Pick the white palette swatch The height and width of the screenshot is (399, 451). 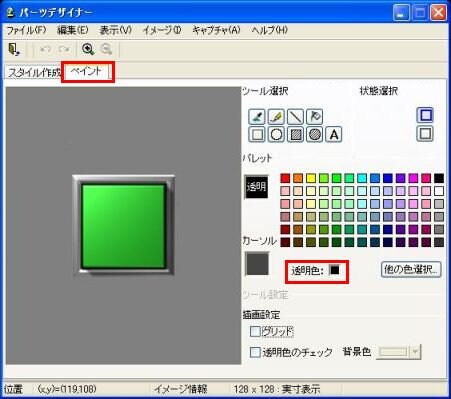[x=439, y=191]
